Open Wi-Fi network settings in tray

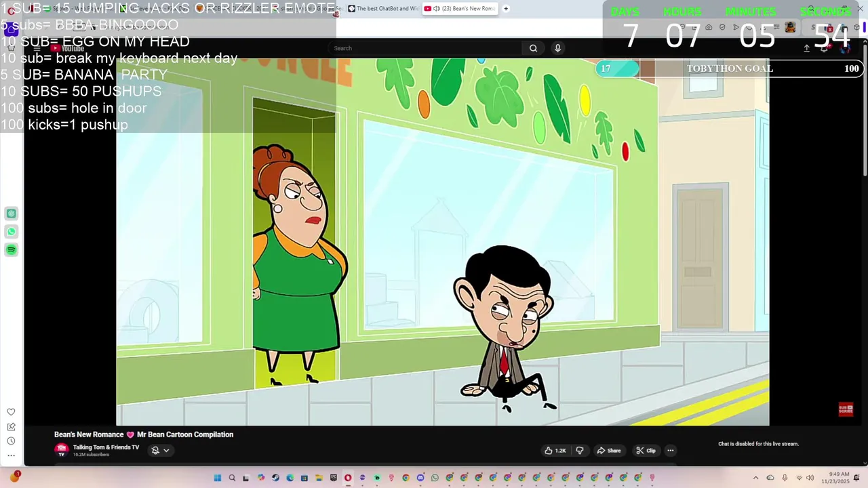[x=799, y=478]
